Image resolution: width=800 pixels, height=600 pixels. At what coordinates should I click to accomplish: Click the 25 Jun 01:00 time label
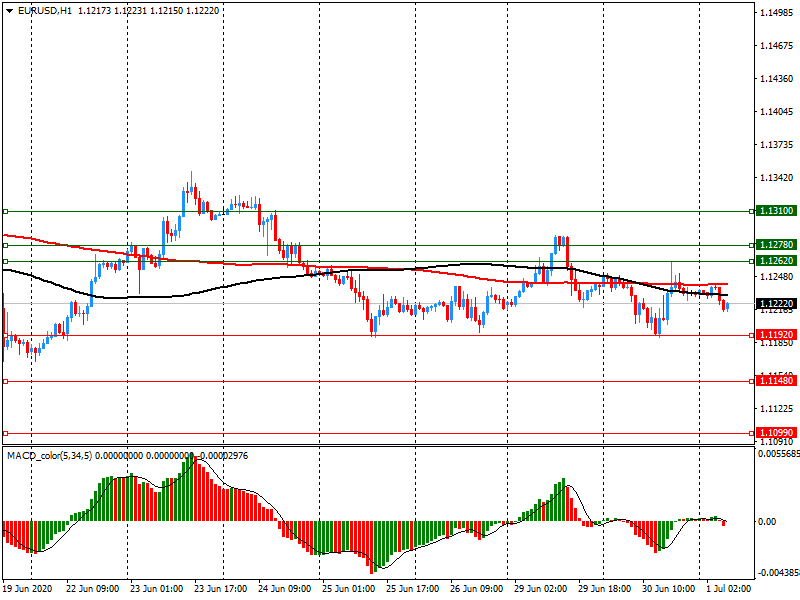pyautogui.click(x=348, y=589)
